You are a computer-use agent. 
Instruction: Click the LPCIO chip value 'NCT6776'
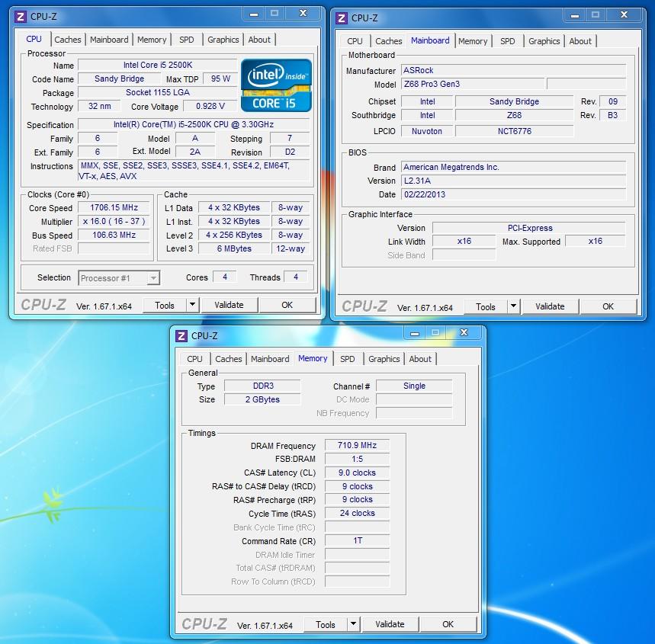514,131
